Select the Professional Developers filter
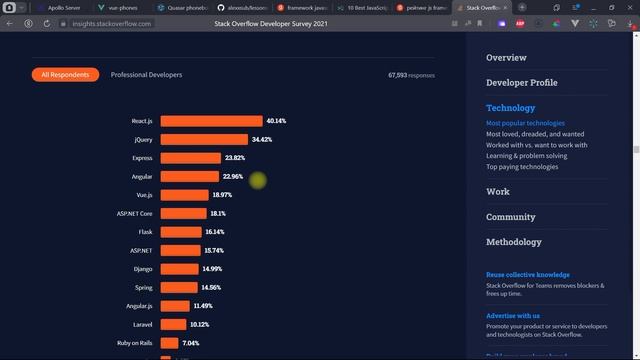This screenshot has width=640, height=360. coord(146,75)
